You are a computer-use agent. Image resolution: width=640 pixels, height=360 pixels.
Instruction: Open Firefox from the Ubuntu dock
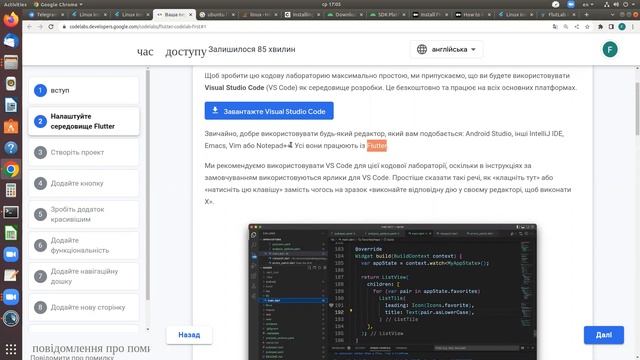tap(11, 20)
